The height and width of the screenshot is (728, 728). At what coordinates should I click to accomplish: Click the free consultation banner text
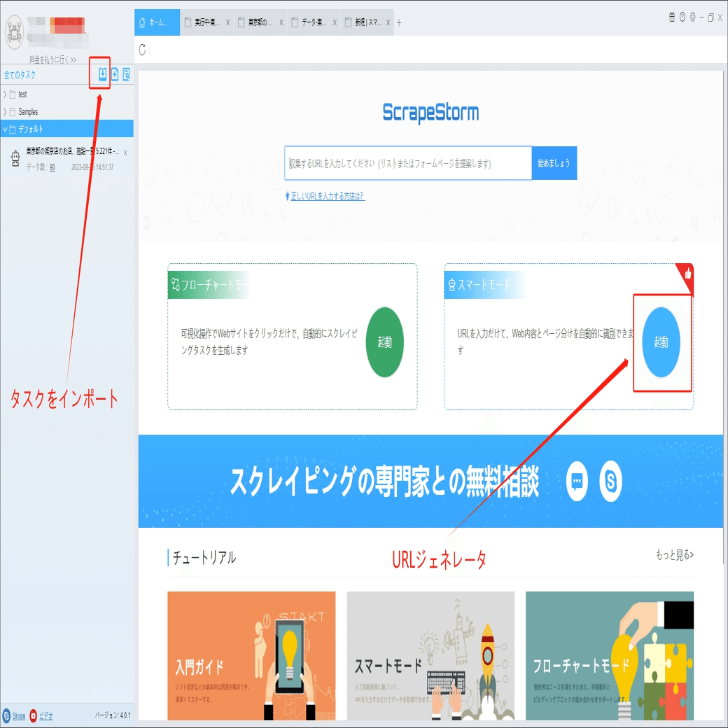click(x=384, y=481)
